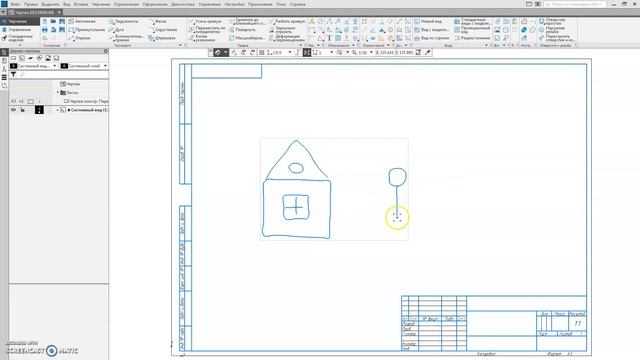This screenshot has width=640, height=360.
Task: Click Вид с модели button
Action: pos(432,30)
